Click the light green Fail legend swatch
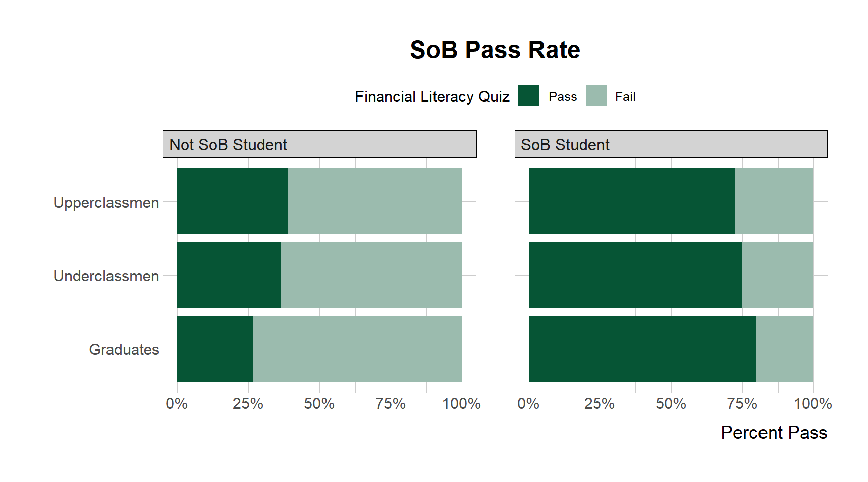The height and width of the screenshot is (482, 868). click(596, 95)
